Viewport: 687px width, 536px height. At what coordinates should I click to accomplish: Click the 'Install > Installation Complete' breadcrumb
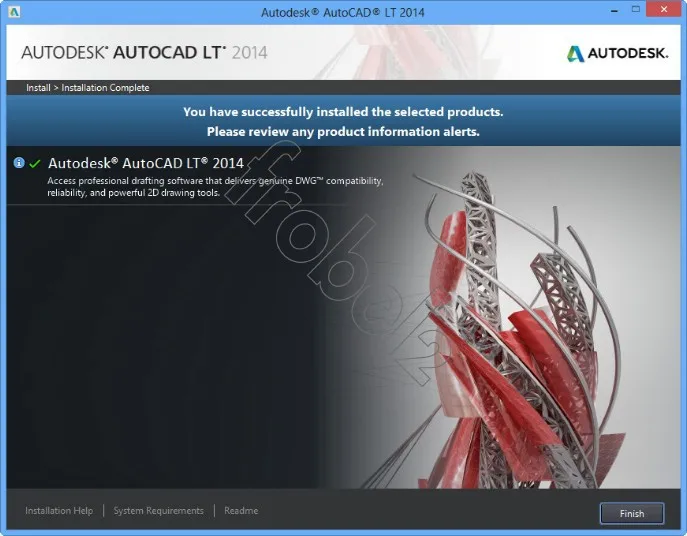tap(88, 88)
